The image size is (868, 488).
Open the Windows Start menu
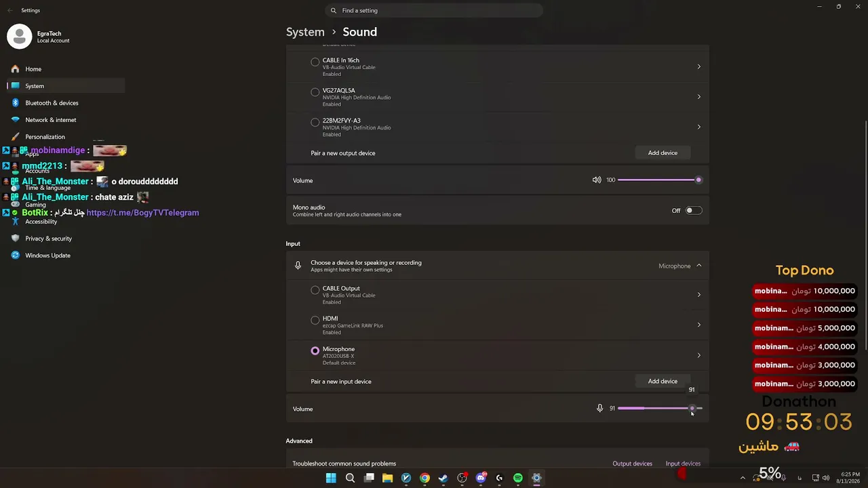click(x=331, y=478)
